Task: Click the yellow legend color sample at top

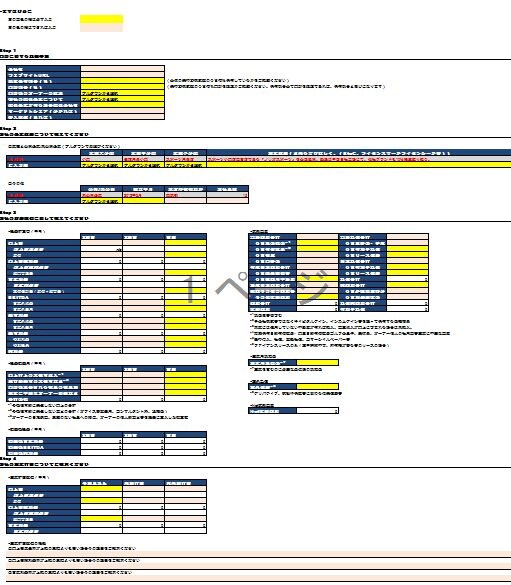Action: point(101,19)
